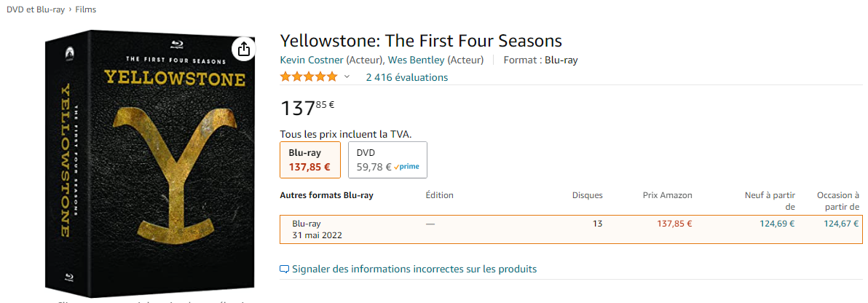Image resolution: width=868 pixels, height=303 pixels.
Task: Go to Films breadcrumb category
Action: coord(86,10)
